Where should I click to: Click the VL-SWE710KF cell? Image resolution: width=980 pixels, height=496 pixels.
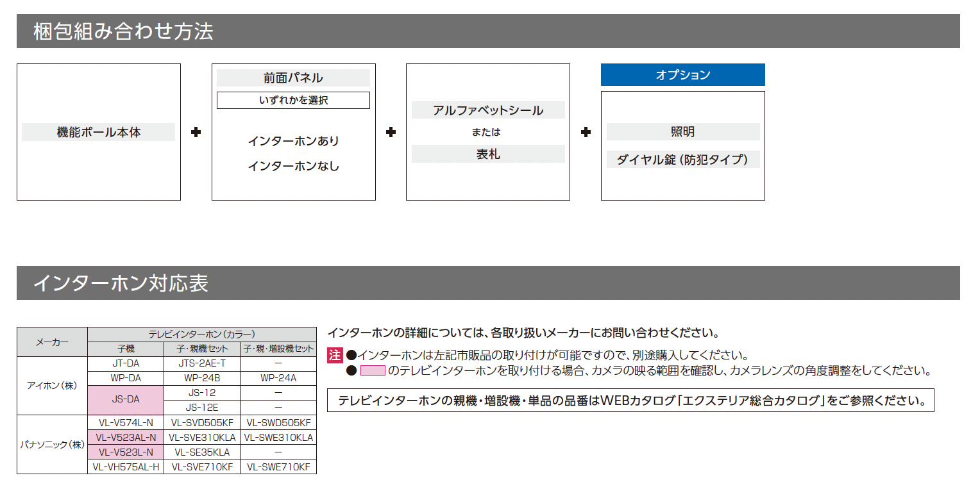tap(278, 467)
